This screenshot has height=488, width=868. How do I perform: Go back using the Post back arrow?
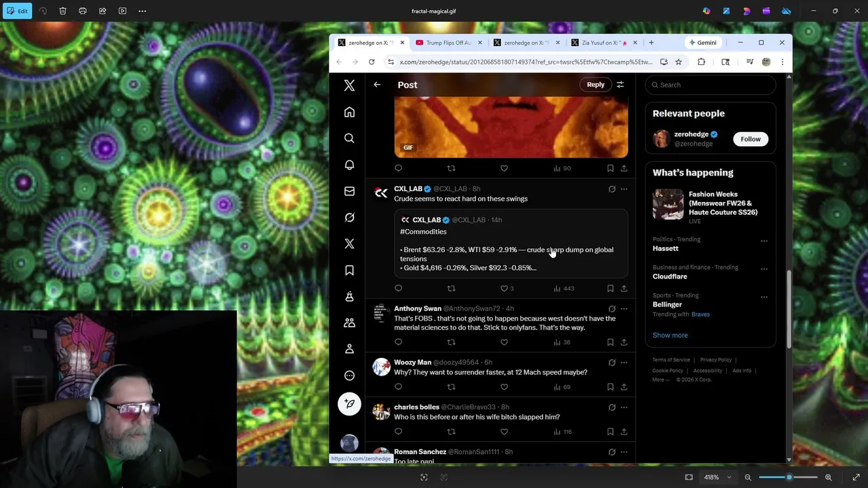coord(377,85)
